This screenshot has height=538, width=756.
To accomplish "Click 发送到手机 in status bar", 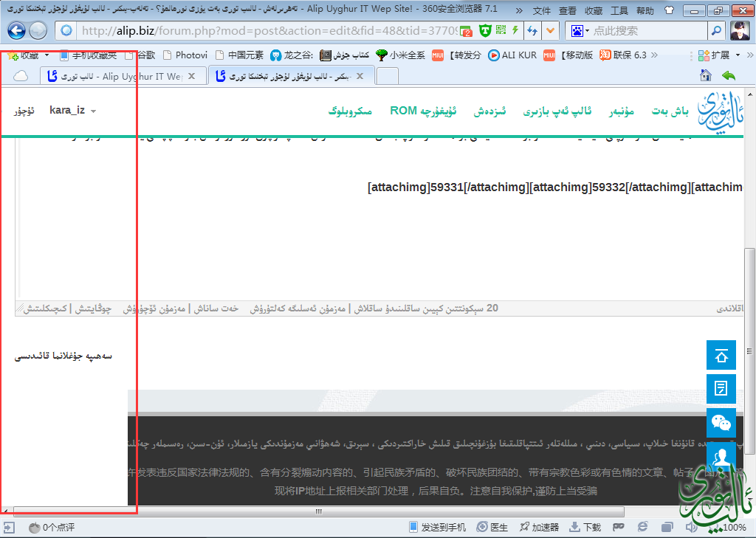I will tap(437, 528).
